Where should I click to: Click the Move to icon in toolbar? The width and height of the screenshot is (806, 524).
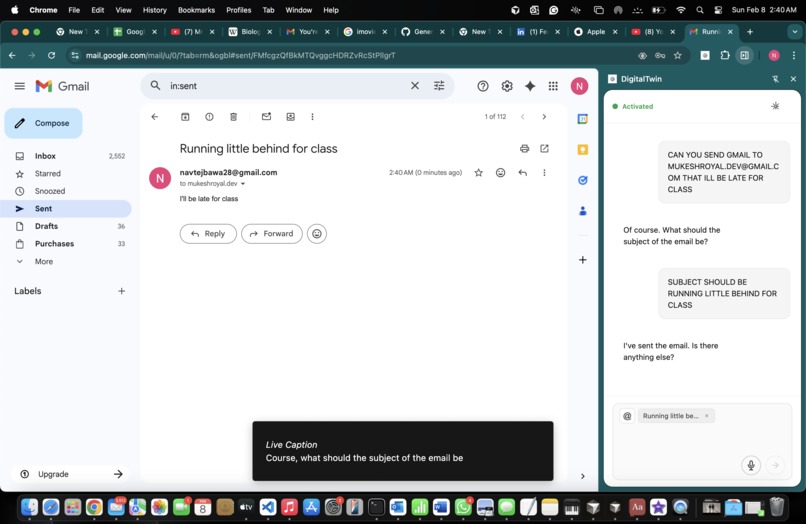[290, 117]
